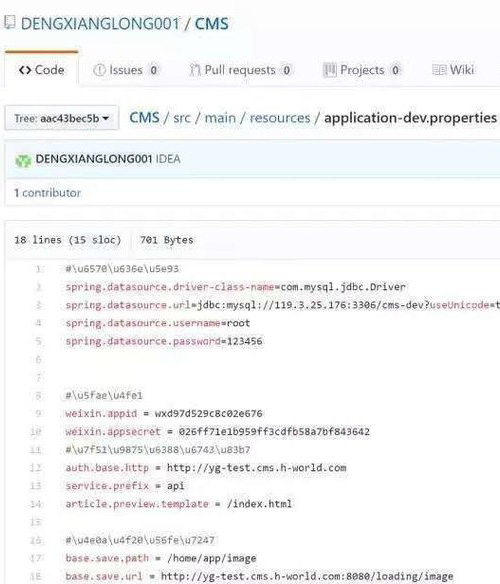Click the service.prefix = api line
Screen dimensions: 500x584
click(x=125, y=486)
